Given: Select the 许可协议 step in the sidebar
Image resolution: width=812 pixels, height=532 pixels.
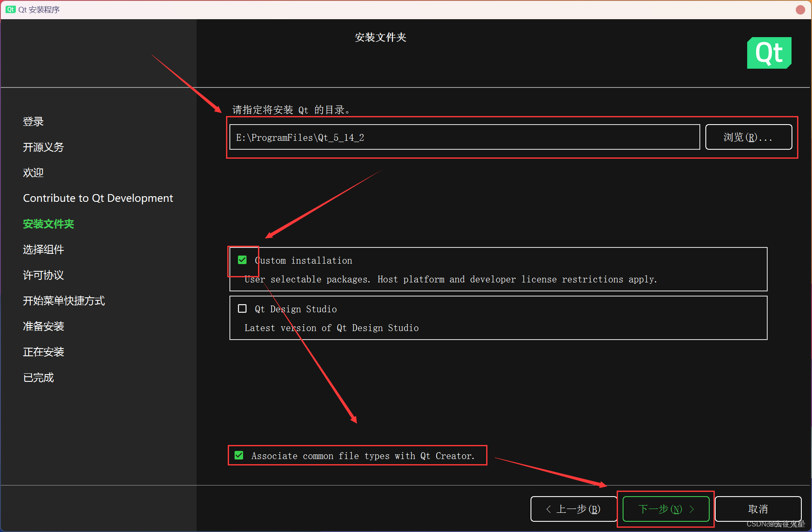Looking at the screenshot, I should pyautogui.click(x=43, y=275).
